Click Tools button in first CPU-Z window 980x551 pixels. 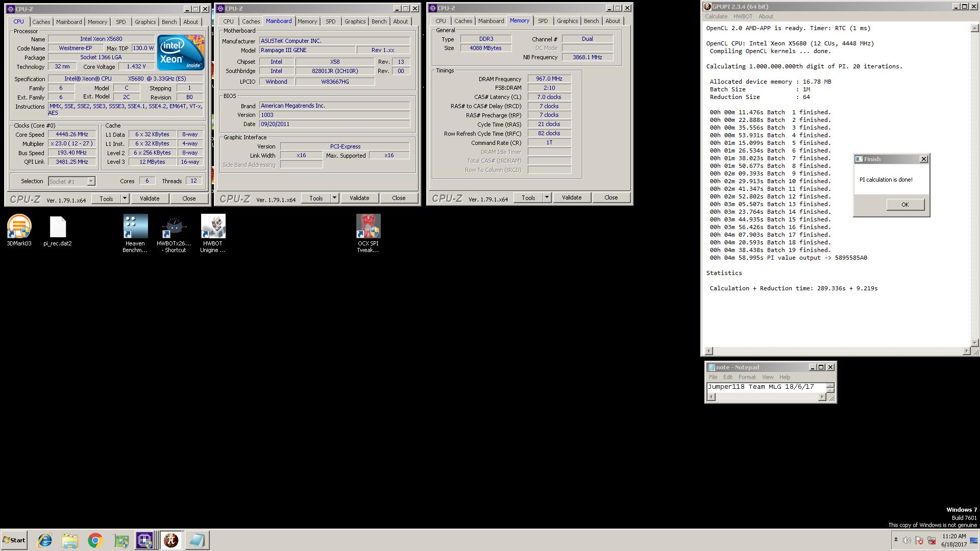106,198
